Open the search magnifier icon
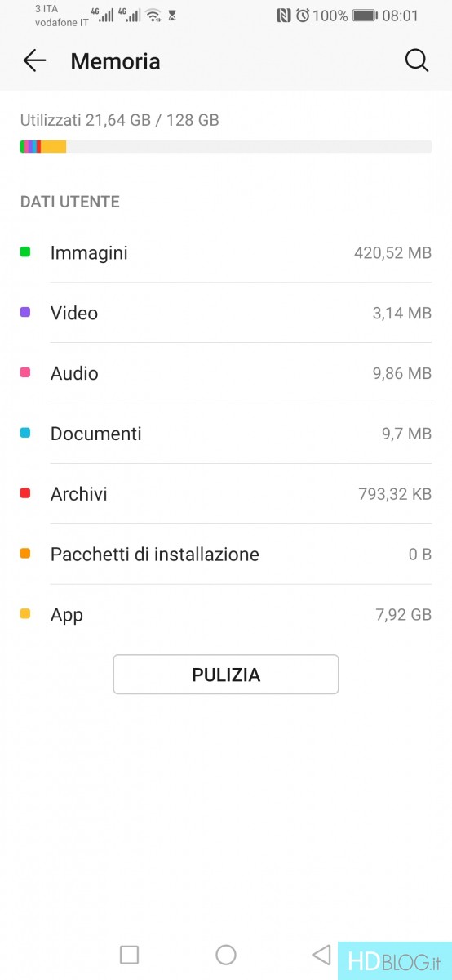452x980 pixels. pyautogui.click(x=416, y=60)
